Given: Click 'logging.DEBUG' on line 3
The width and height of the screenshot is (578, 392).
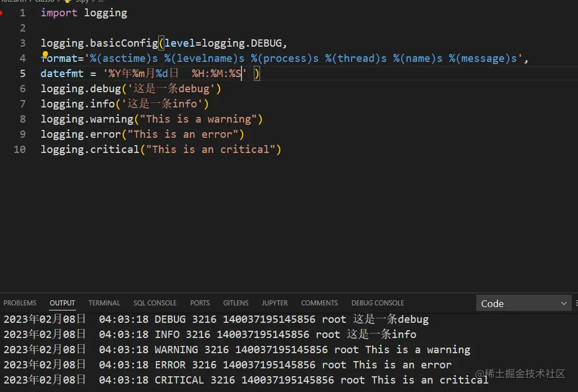Looking at the screenshot, I should click(242, 43).
